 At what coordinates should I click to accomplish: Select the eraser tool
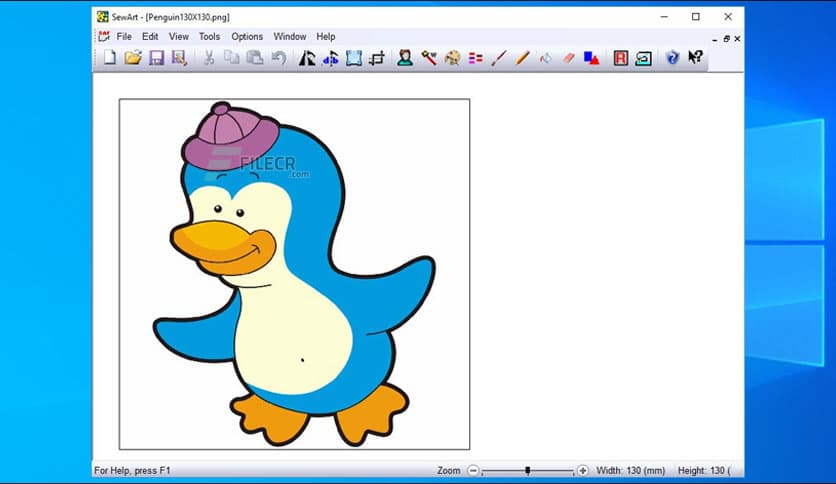569,58
